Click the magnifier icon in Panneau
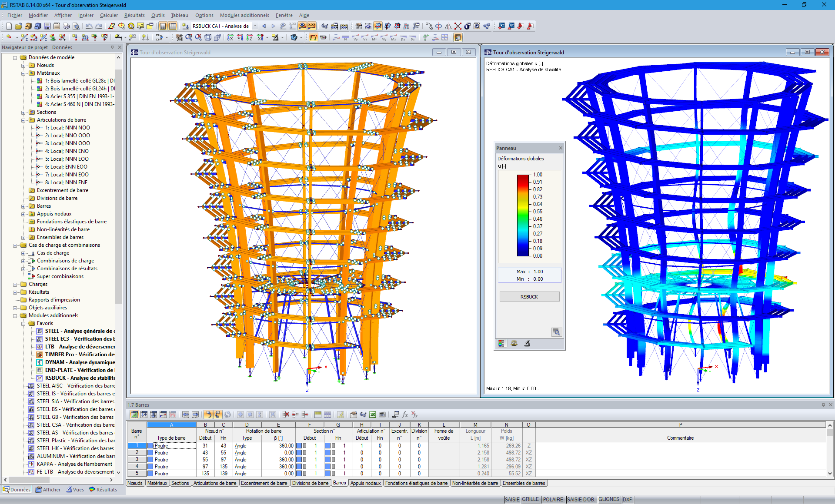Viewport: 835px width, 504px height. coord(556,332)
